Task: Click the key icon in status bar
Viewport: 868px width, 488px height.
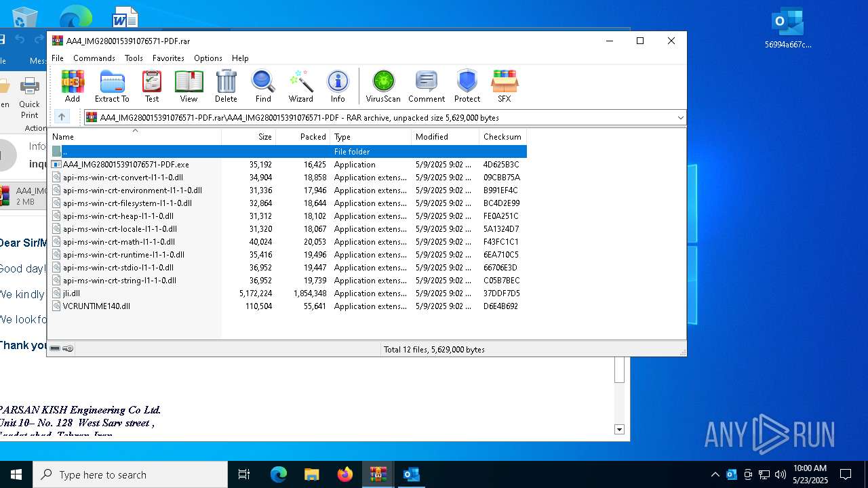Action: click(x=68, y=348)
